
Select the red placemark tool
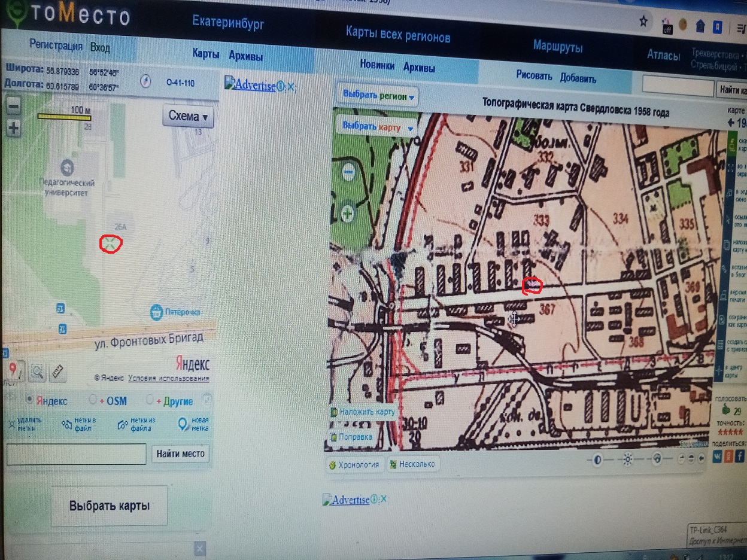coord(14,371)
